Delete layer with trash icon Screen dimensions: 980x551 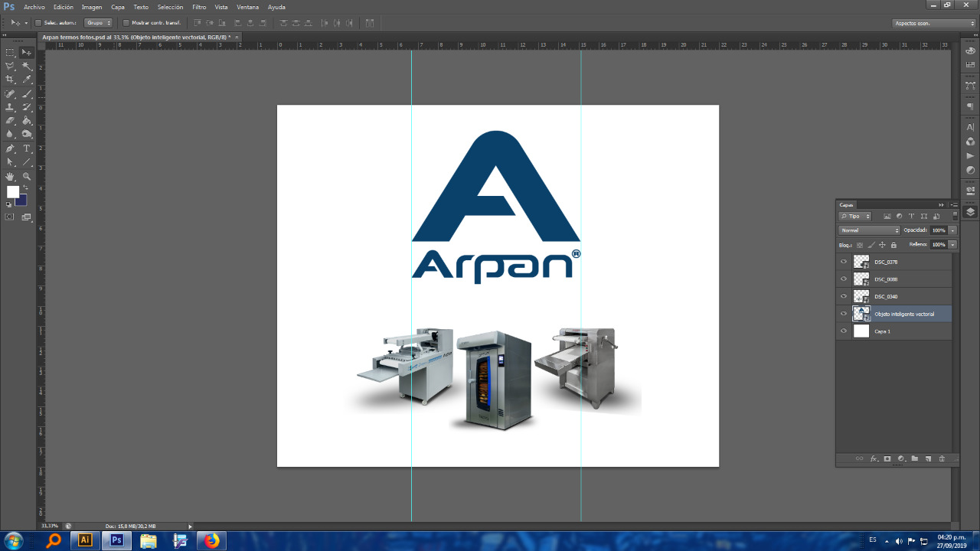click(942, 458)
